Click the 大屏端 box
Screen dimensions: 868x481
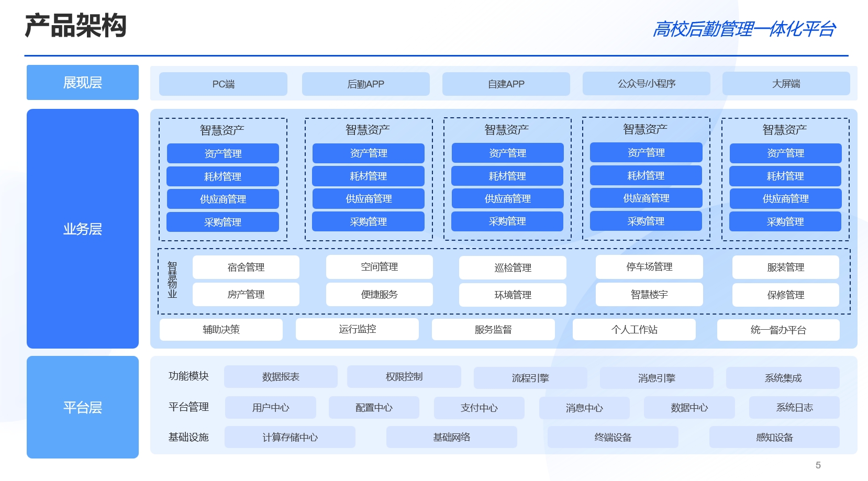(x=786, y=83)
